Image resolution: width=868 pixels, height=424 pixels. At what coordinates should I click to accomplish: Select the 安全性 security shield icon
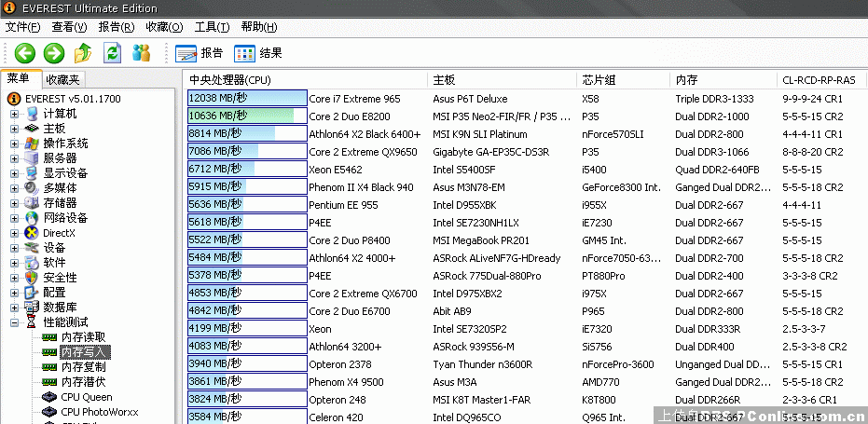pos(33,278)
